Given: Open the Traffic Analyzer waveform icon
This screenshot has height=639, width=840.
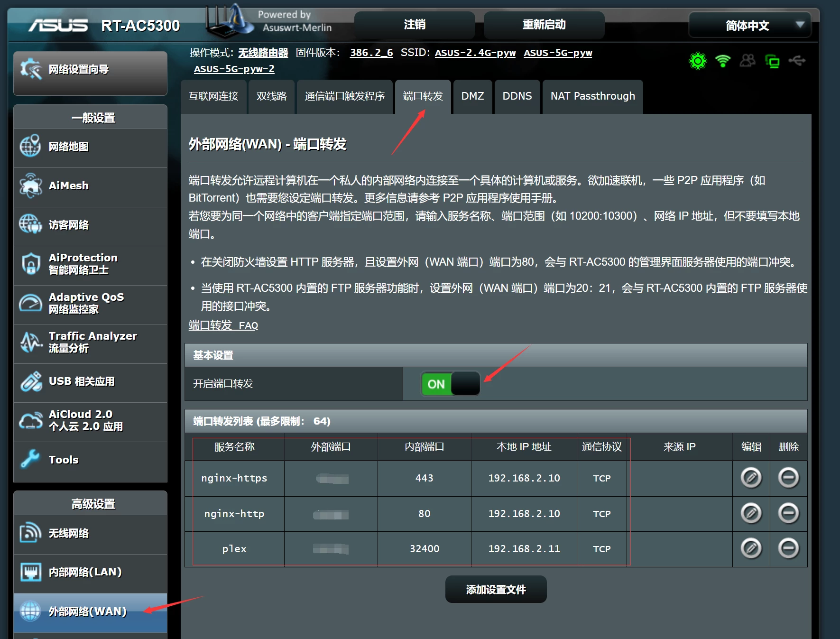Looking at the screenshot, I should (30, 342).
